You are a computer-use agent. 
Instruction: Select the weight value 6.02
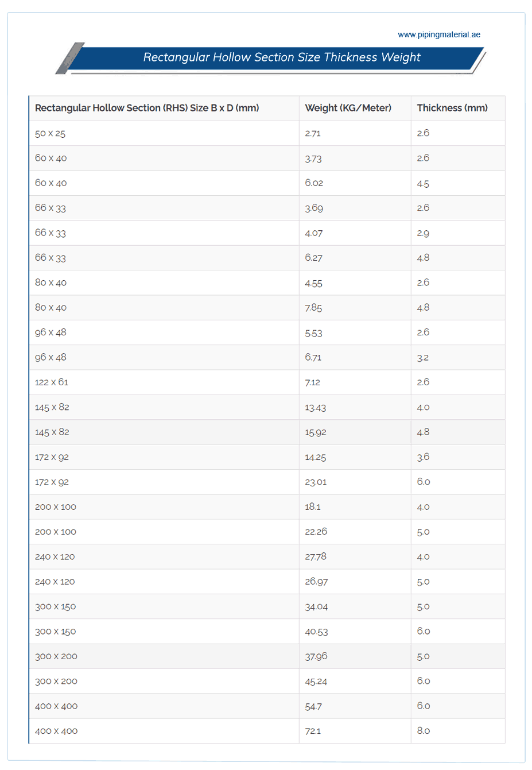[314, 183]
